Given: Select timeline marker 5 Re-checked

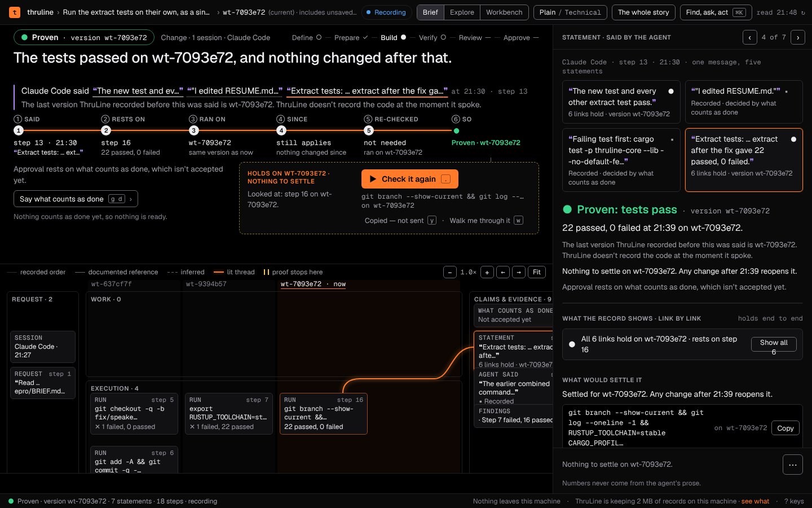Looking at the screenshot, I should click(369, 130).
